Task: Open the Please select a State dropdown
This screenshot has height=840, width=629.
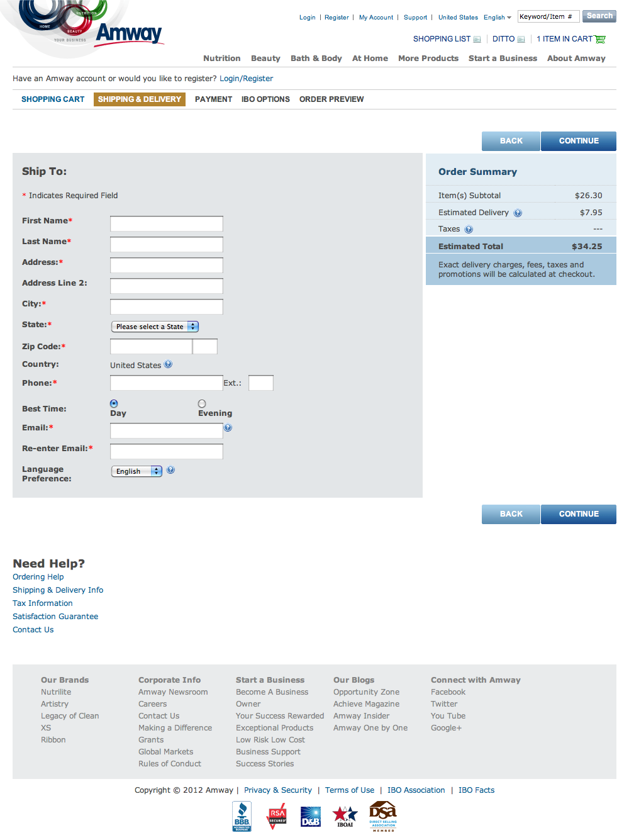Action: pyautogui.click(x=154, y=326)
